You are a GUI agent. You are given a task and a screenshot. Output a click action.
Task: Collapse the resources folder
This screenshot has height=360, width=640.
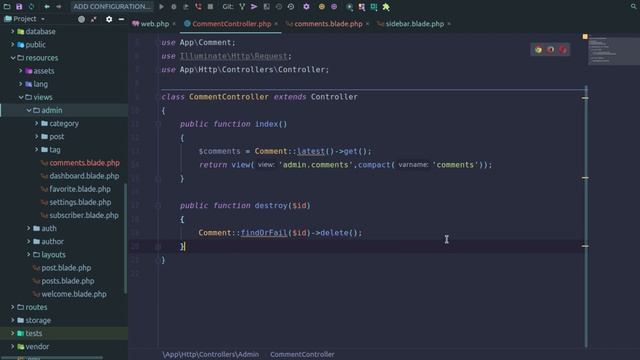click(13, 58)
